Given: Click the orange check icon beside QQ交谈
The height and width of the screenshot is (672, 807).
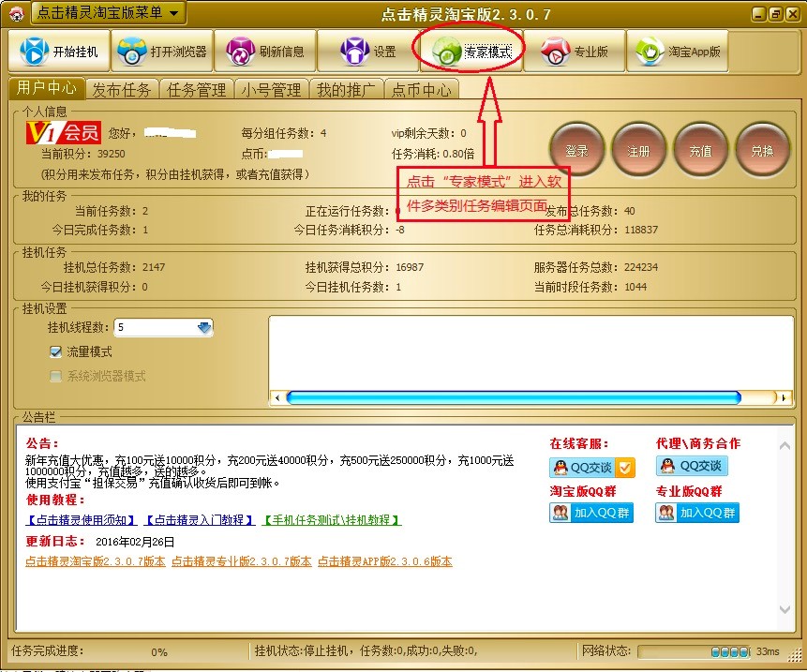Looking at the screenshot, I should coord(625,467).
